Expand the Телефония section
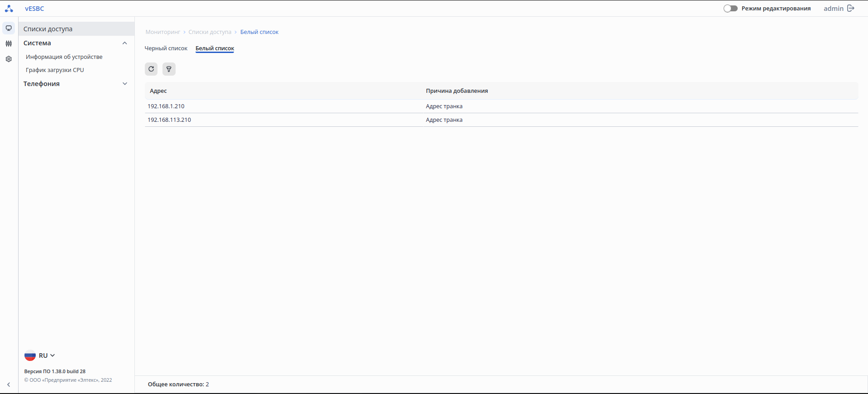 125,84
